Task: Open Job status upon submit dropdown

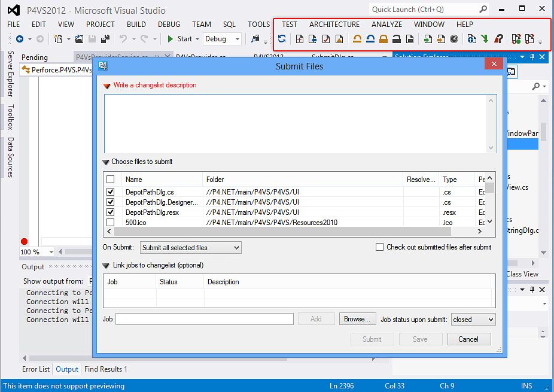Action: [473, 320]
